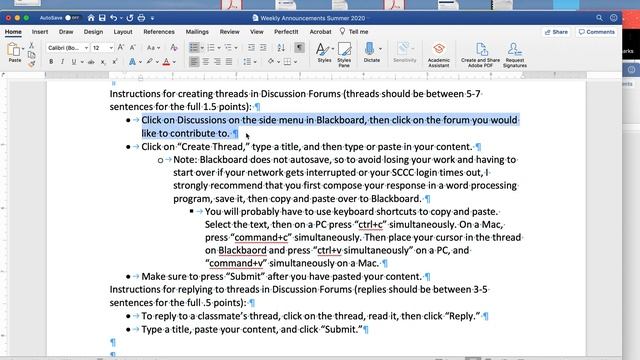Increase the paragraph indent
640x360 pixels.
pos(263,48)
